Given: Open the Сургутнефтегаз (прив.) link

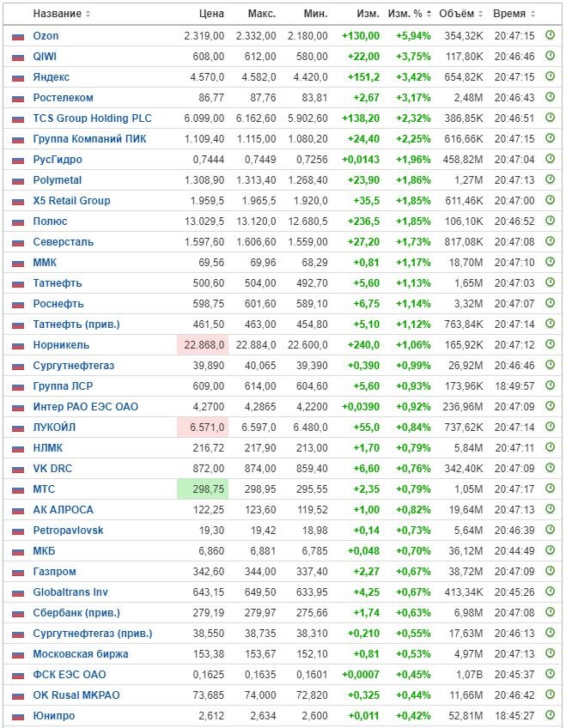Looking at the screenshot, I should pos(93,634).
